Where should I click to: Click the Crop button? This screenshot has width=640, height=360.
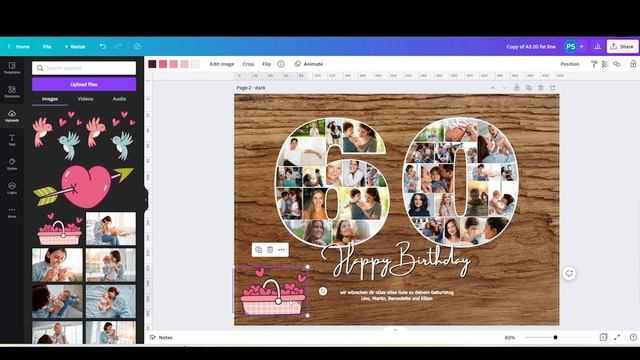pos(248,64)
